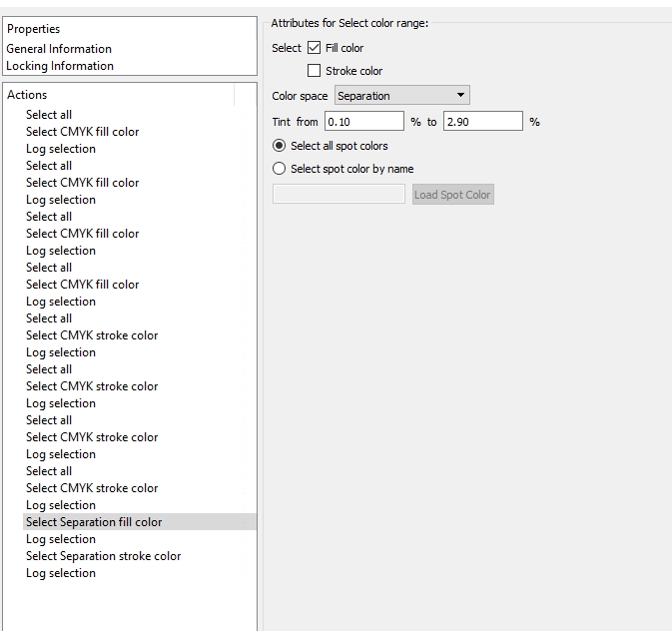672x631 pixels.
Task: Click the spot color name text field
Action: click(338, 195)
